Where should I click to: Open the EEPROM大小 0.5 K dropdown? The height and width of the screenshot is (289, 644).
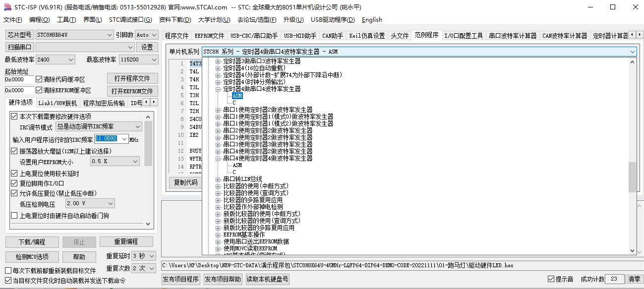(x=115, y=162)
